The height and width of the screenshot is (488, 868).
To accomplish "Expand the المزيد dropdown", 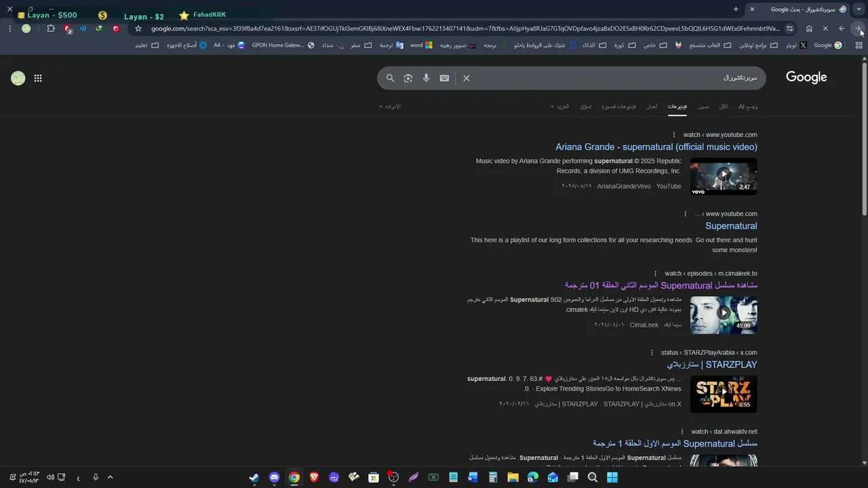I will [x=560, y=106].
